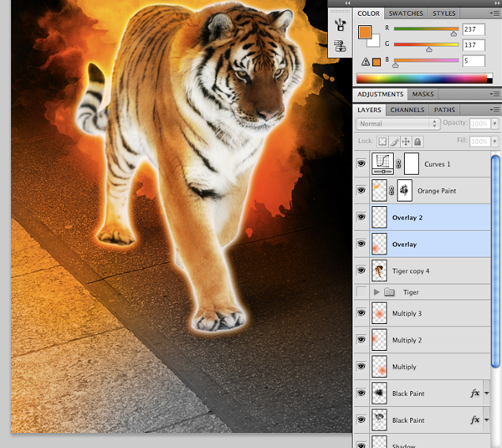Toggle visibility of the Multiply layer
502x448 pixels.
(361, 366)
